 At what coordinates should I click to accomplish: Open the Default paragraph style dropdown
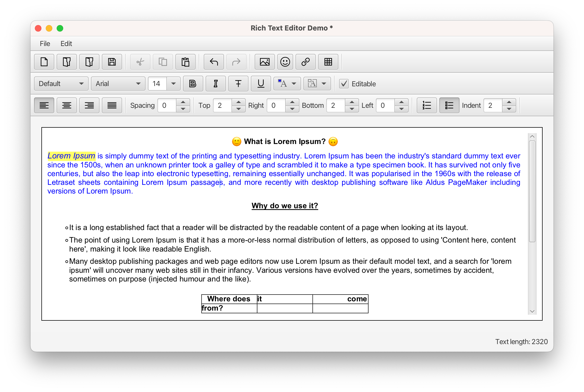point(61,84)
